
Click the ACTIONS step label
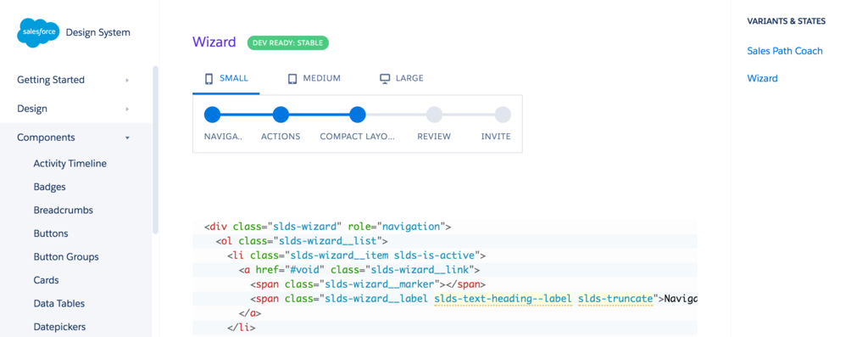tap(281, 137)
